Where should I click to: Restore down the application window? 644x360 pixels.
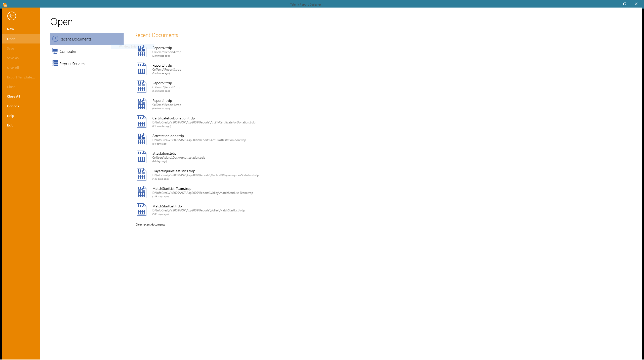click(624, 4)
